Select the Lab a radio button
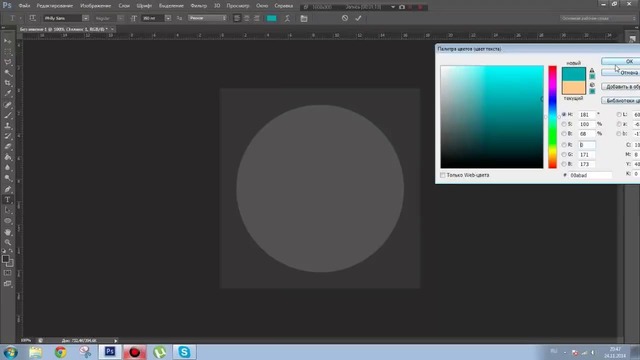 619,124
